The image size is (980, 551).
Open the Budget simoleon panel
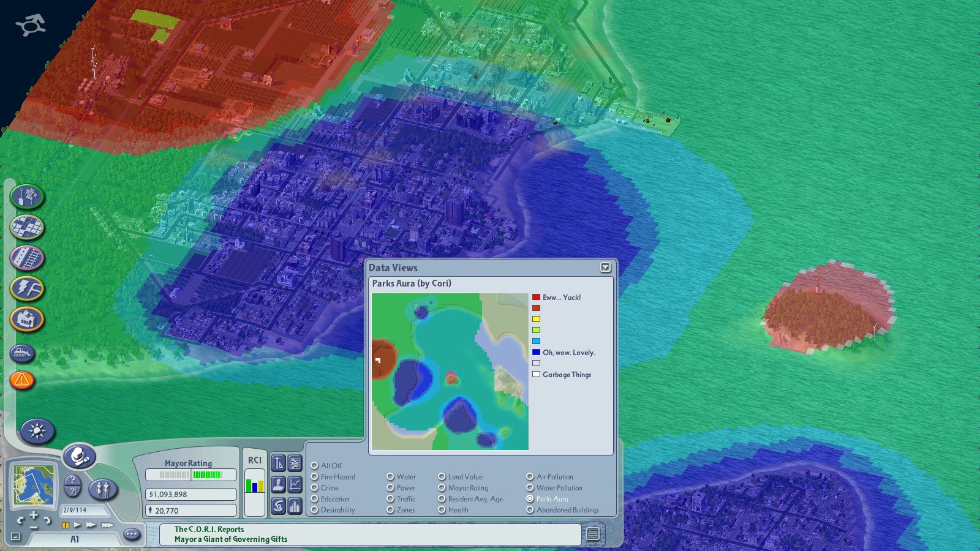(x=278, y=506)
